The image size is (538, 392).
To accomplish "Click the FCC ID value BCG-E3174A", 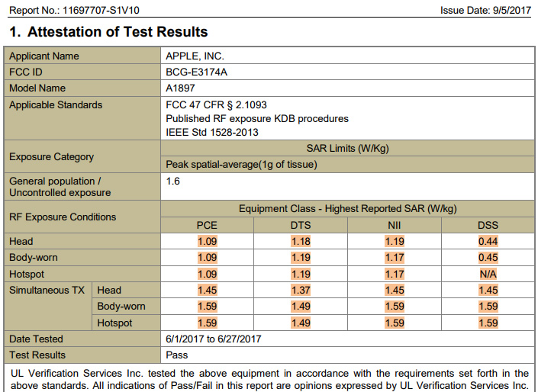I will click(x=196, y=72).
